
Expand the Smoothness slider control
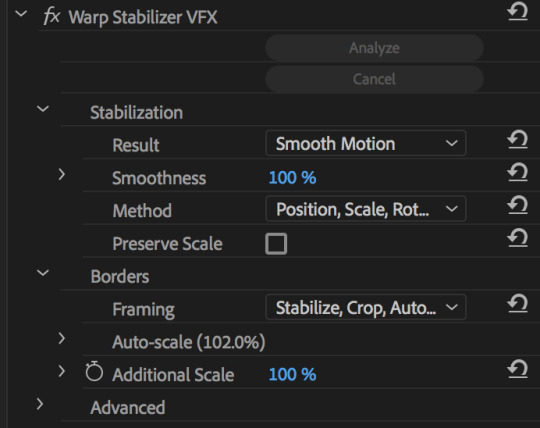tap(62, 175)
